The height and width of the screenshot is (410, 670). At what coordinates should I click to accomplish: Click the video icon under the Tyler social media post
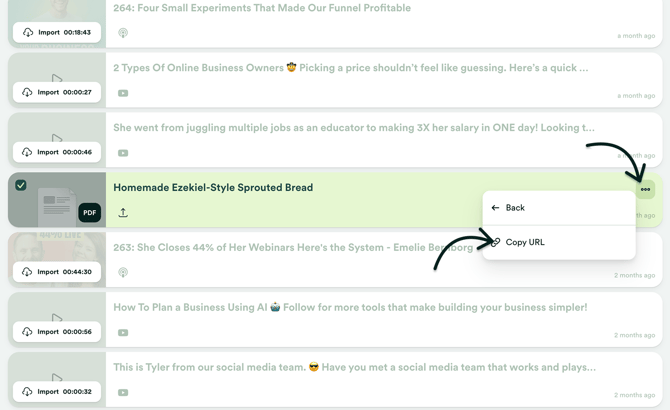[123, 392]
